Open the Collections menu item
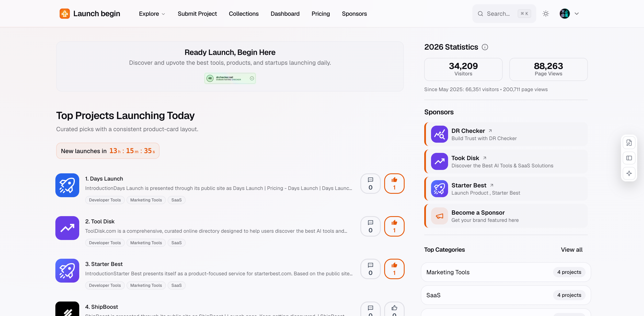This screenshot has width=644, height=316. 243,14
